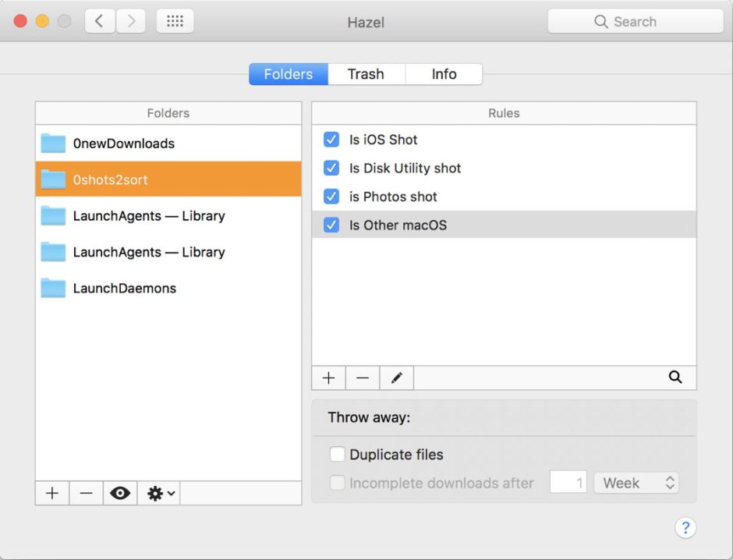
Task: Click the rules search magnifier icon
Action: (675, 377)
